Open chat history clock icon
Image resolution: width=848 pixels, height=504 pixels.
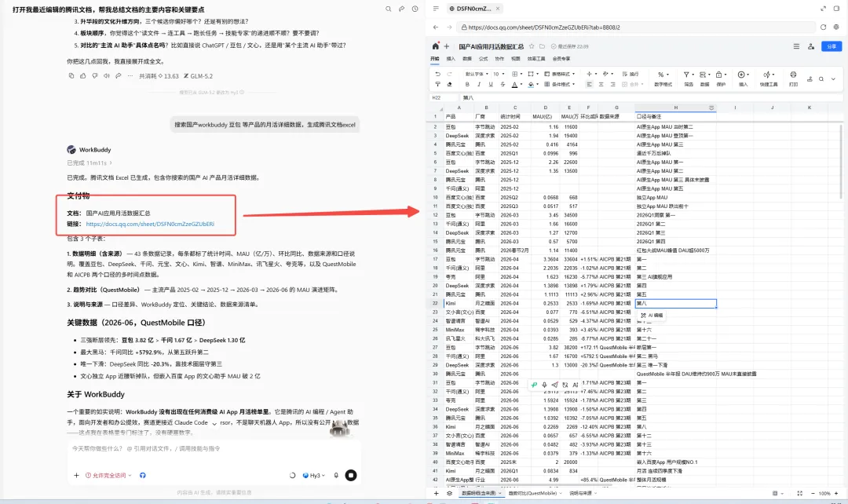[415, 9]
